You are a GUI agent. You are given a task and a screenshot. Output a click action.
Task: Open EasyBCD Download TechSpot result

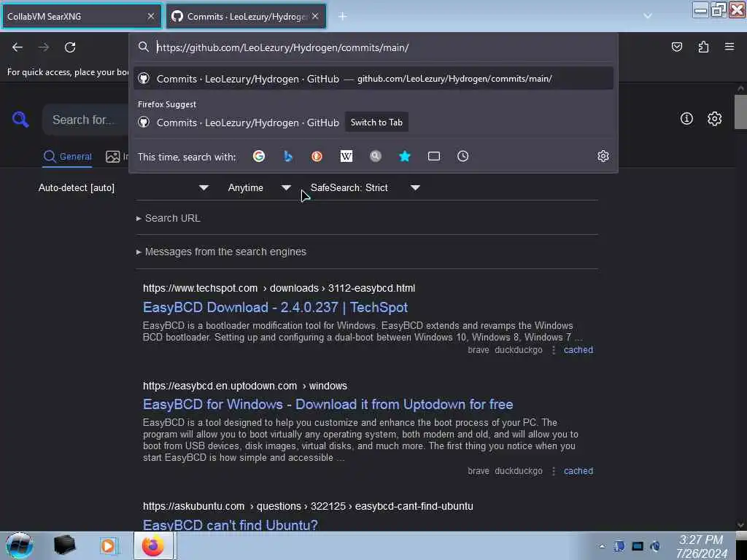coord(275,308)
